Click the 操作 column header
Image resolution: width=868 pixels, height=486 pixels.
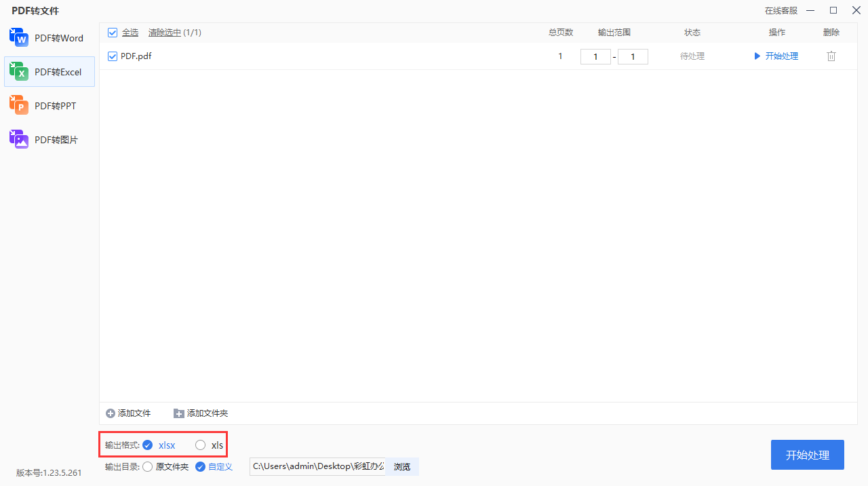(777, 33)
